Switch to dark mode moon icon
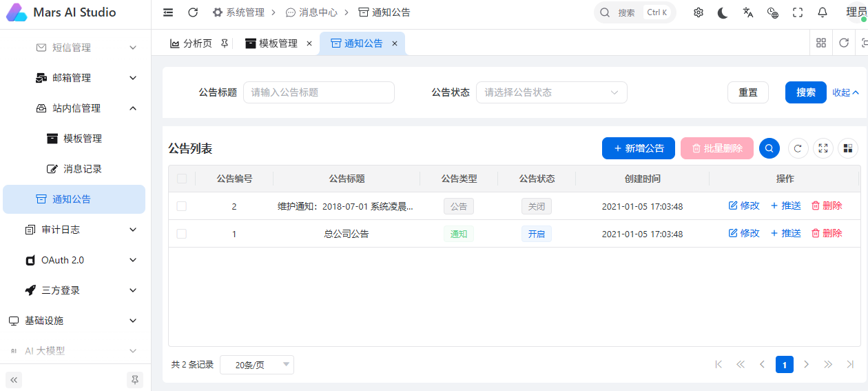The width and height of the screenshot is (868, 391). (723, 12)
